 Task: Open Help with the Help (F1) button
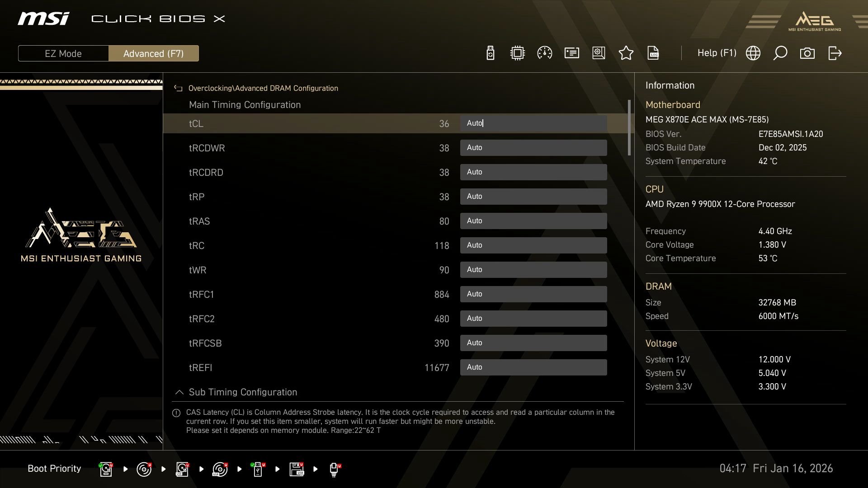pyautogui.click(x=717, y=53)
